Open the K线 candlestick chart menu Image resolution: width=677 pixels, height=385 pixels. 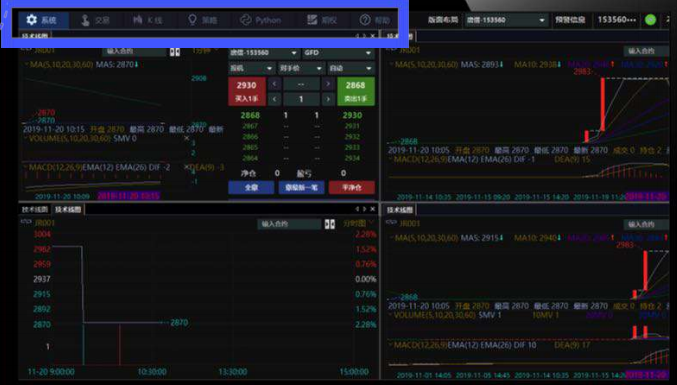point(148,20)
